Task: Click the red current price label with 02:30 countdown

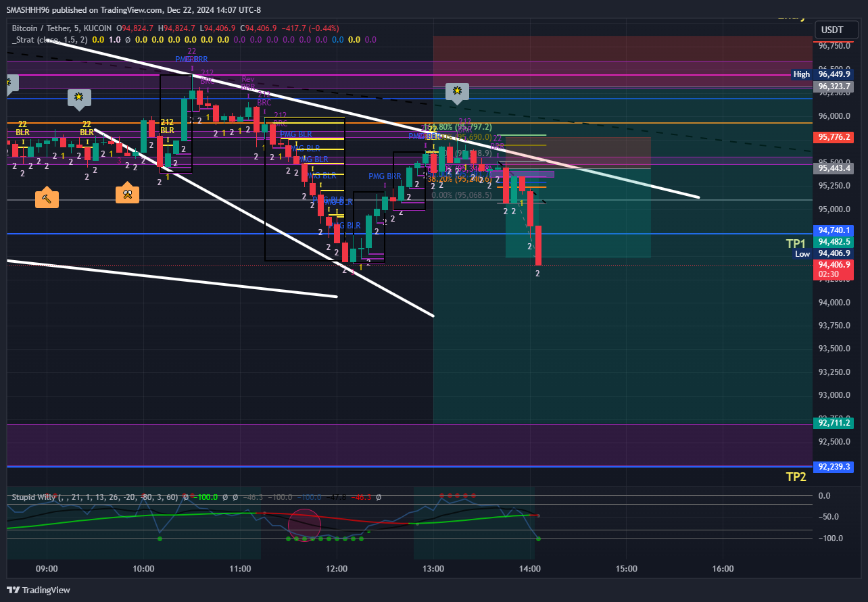Action: tap(834, 269)
